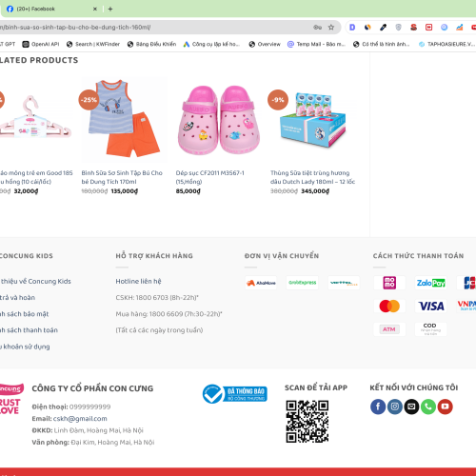Click the green phone call icon
The image size is (476, 476).
[x=428, y=407]
